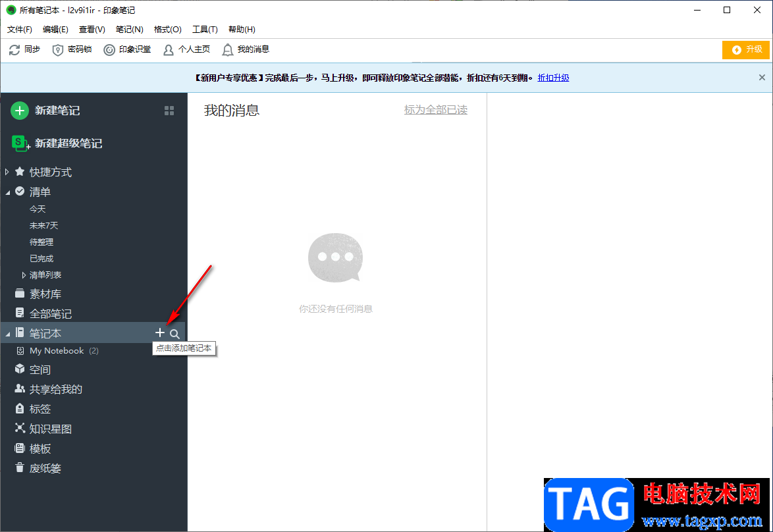Select 标签 label in sidebar
Screen dimensions: 773x532
coord(40,410)
